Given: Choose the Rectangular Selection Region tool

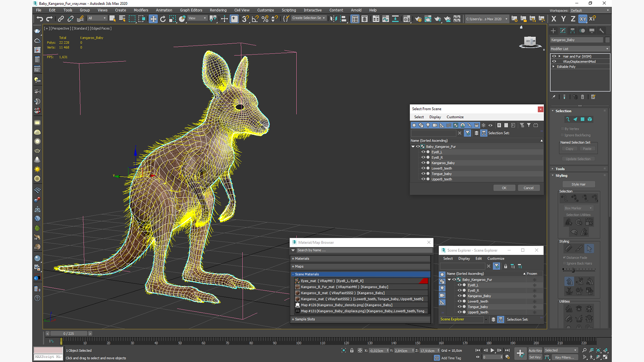Looking at the screenshot, I should (132, 19).
